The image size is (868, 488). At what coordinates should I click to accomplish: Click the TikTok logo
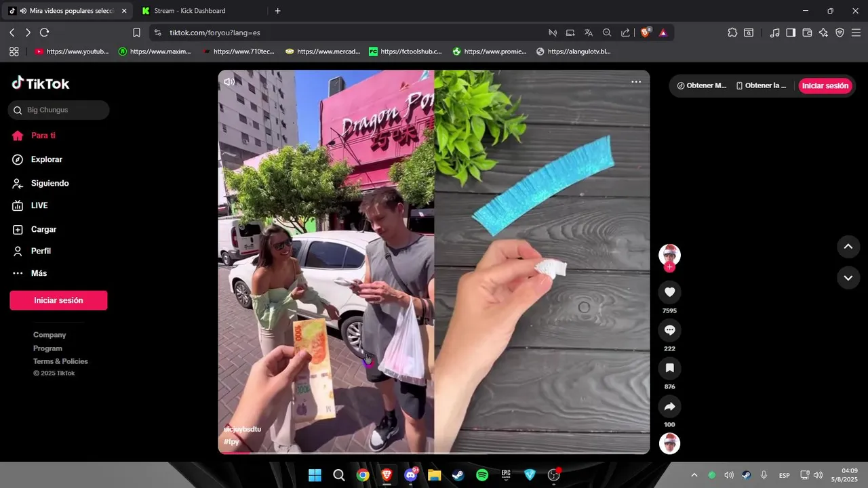pyautogui.click(x=41, y=83)
